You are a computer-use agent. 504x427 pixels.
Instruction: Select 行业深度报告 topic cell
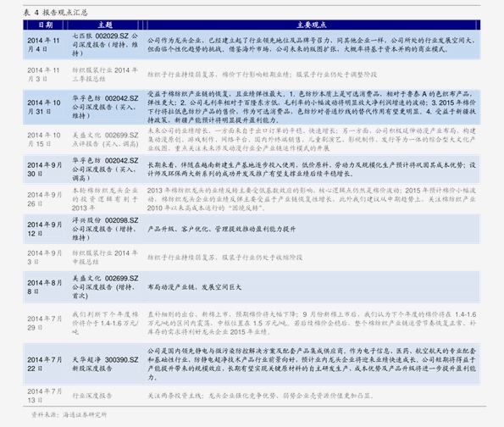[92, 396]
